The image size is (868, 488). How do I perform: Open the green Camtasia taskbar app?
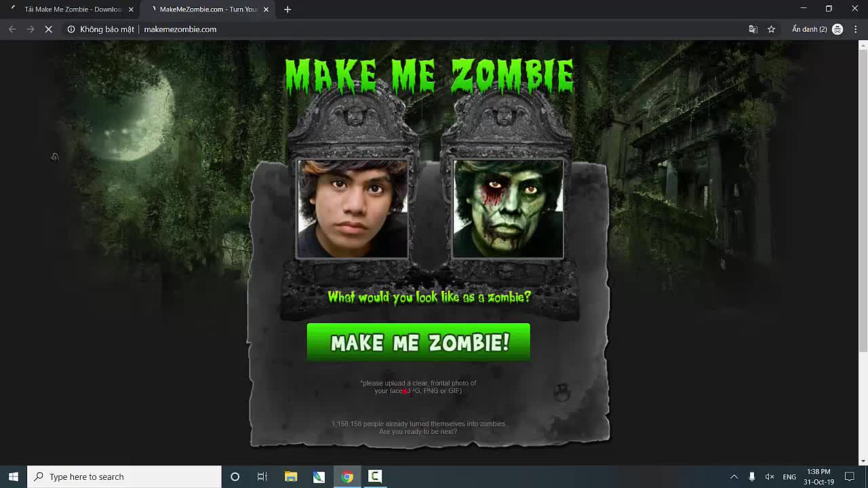374,476
